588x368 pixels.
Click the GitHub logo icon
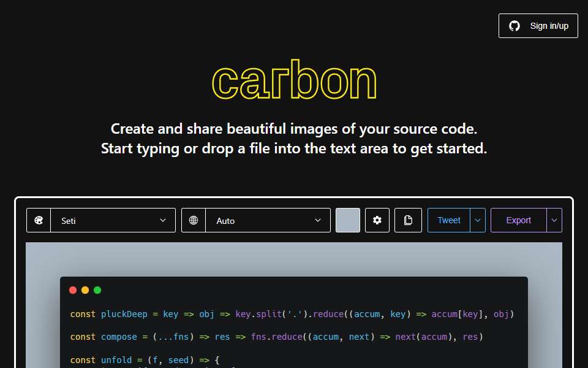pos(514,26)
